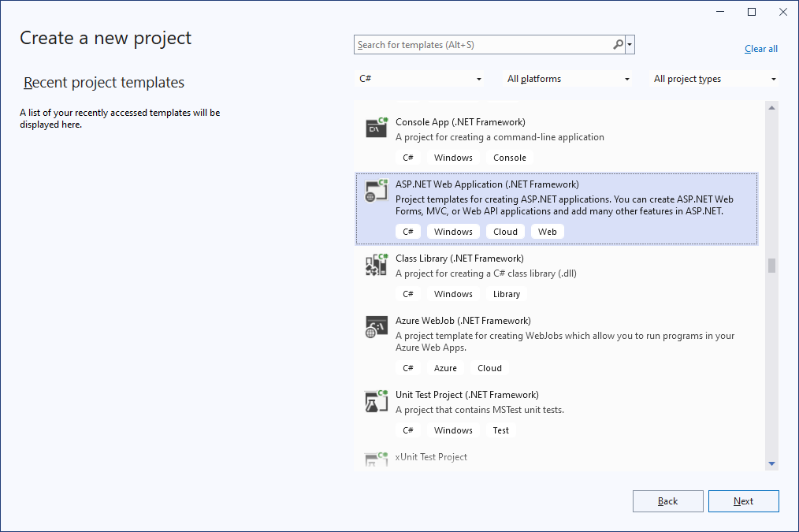Screen dimensions: 799x532
Task: Click the Console App template icon
Action: [377, 128]
